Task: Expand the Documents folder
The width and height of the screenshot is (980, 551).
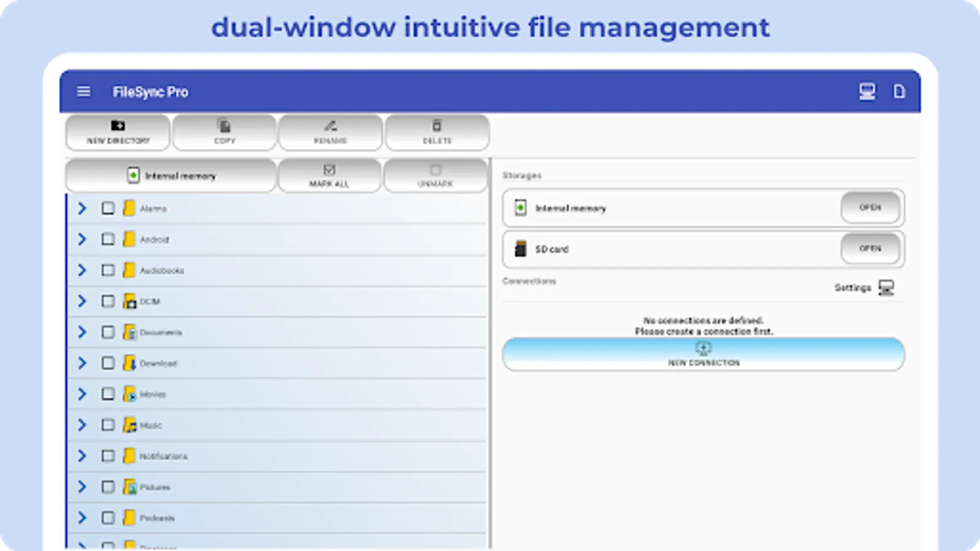Action: pos(82,332)
